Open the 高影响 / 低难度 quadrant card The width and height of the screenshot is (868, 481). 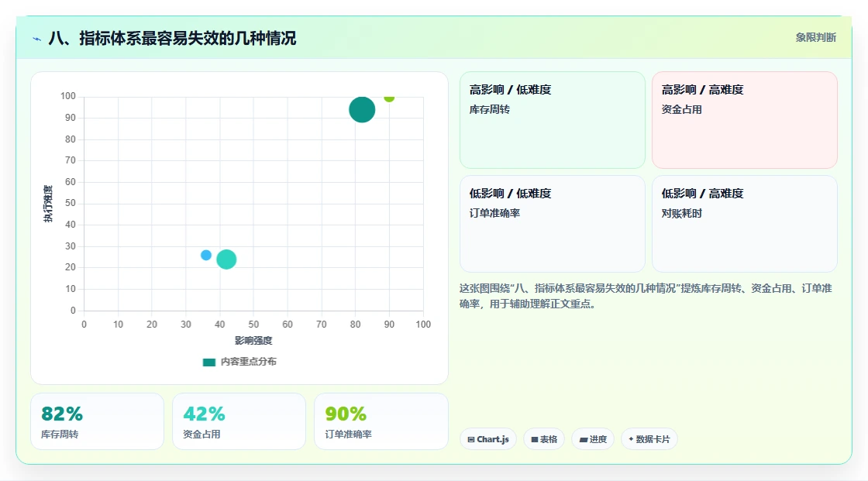[x=553, y=120]
